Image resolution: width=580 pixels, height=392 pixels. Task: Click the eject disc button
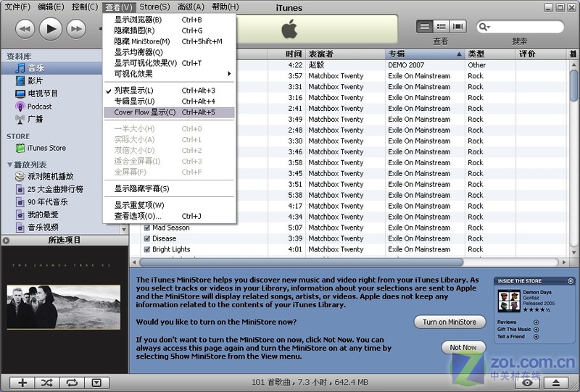tap(555, 383)
